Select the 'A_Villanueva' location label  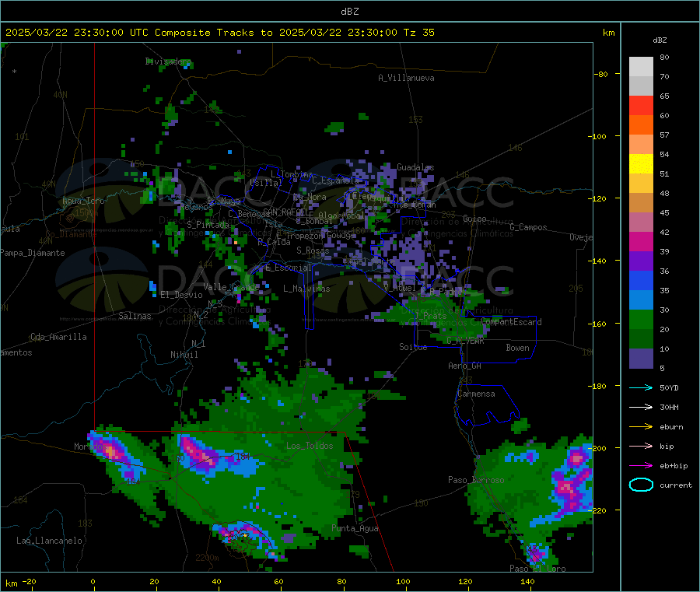(x=406, y=78)
